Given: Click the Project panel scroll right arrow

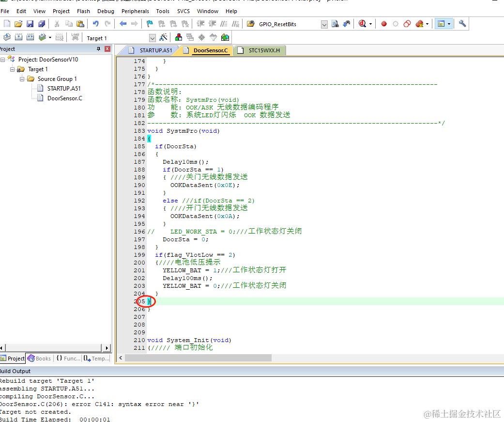Looking at the screenshot, I should pos(107,348).
